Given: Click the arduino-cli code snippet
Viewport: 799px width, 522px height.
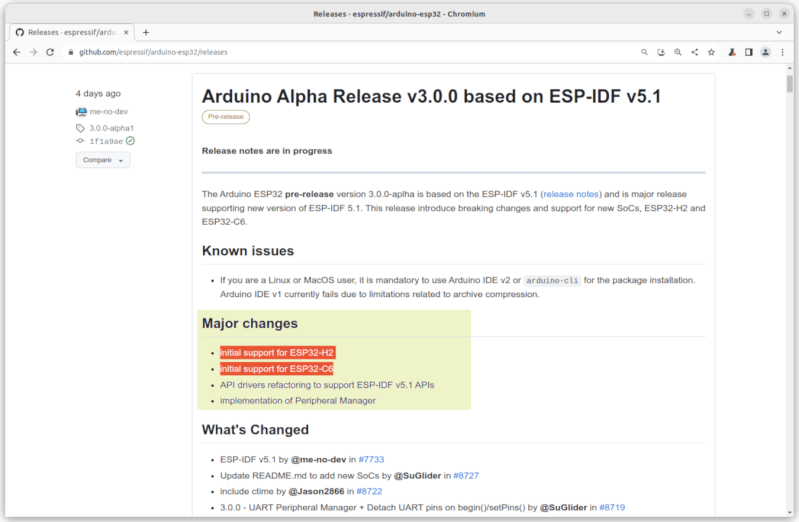Looking at the screenshot, I should pyautogui.click(x=552, y=280).
